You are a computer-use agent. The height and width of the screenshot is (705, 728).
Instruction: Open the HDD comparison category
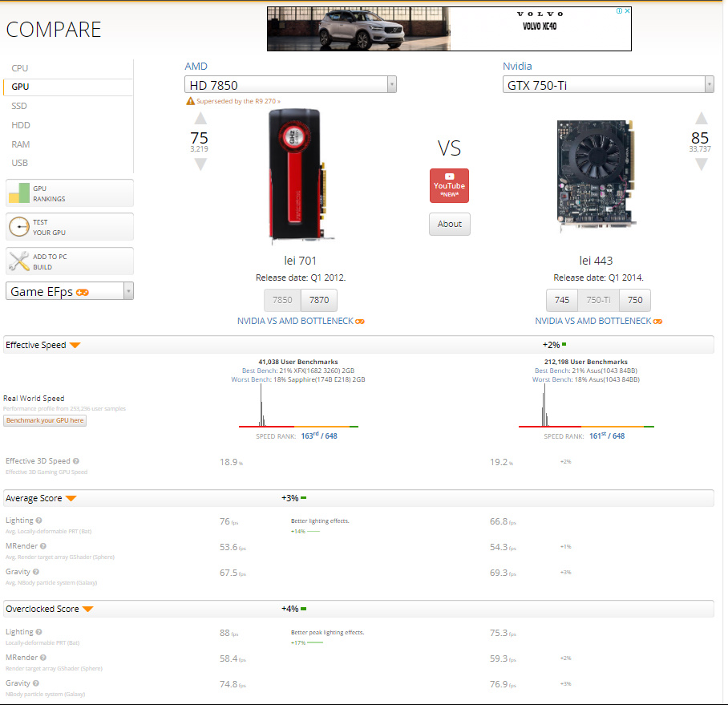click(21, 125)
